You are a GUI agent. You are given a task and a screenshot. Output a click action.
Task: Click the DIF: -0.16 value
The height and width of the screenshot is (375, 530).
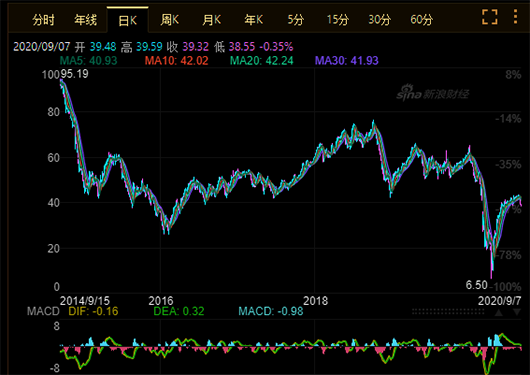pos(93,311)
